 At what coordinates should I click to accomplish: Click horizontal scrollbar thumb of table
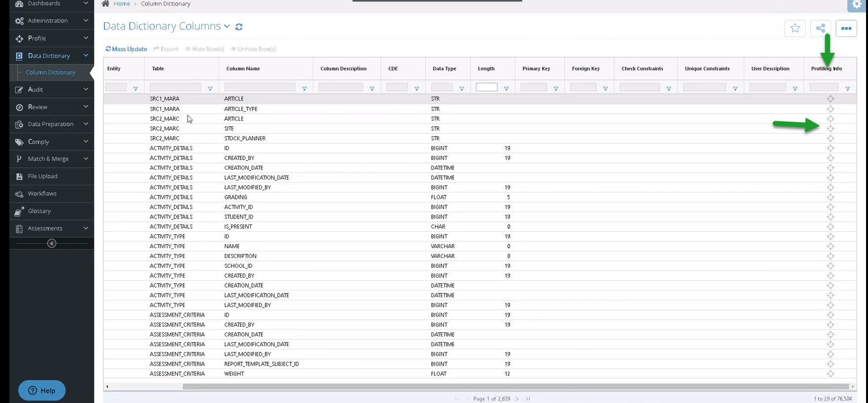[515, 387]
